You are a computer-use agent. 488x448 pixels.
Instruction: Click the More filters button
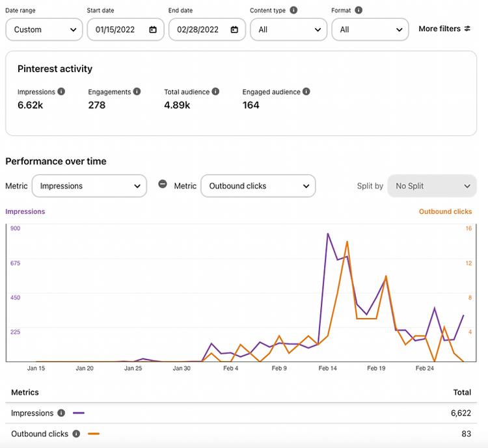coord(444,29)
